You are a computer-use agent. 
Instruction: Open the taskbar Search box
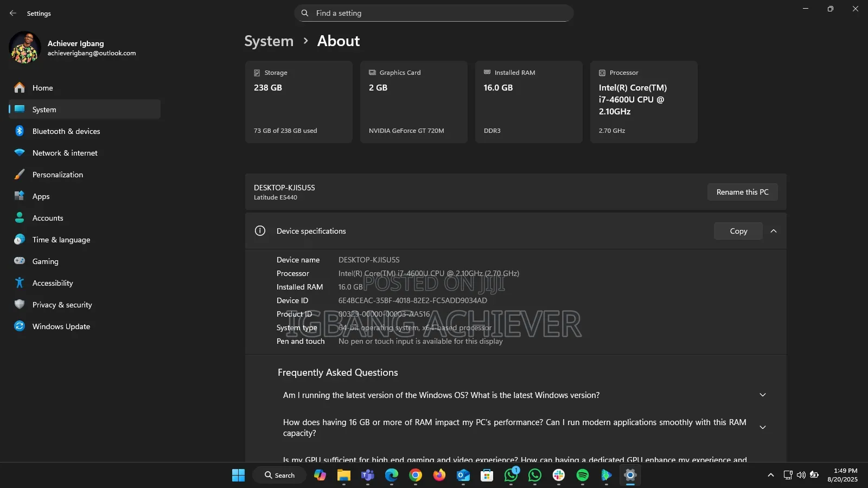[279, 476]
